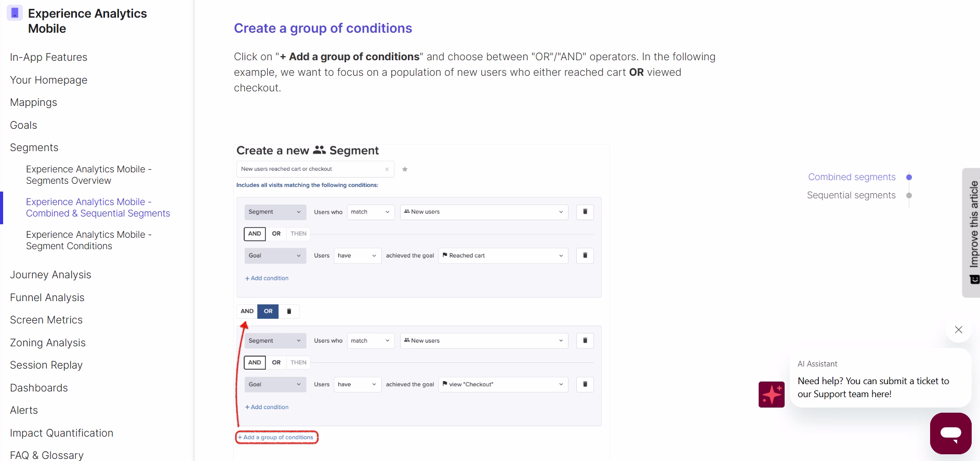Switch group operator to AND
The image size is (980, 461).
247,311
